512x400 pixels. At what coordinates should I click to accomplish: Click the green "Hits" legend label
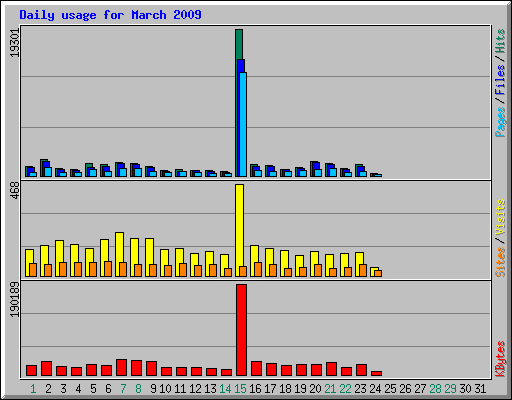[500, 41]
